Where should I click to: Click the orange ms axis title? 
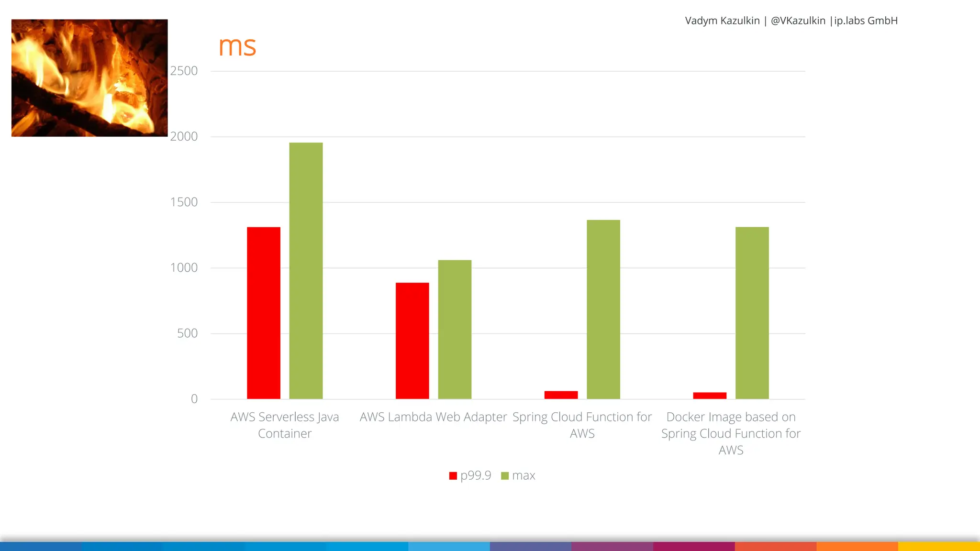click(x=237, y=46)
